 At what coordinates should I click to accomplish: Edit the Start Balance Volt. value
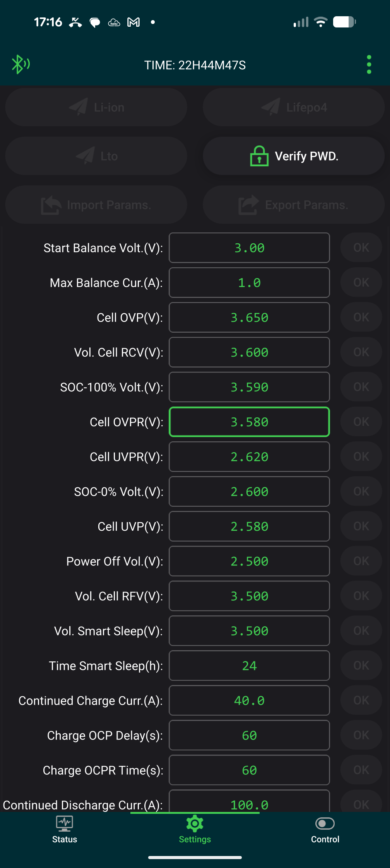click(249, 248)
